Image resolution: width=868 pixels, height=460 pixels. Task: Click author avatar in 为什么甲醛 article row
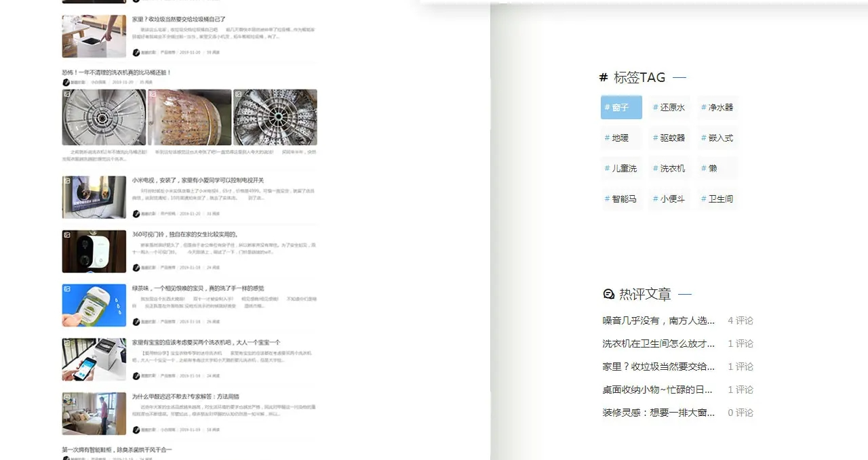[x=136, y=430]
